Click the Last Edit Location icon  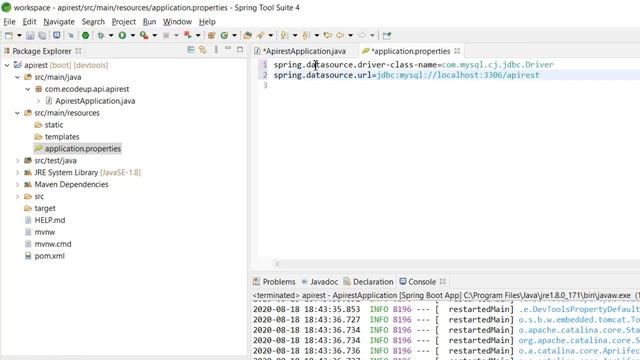pyautogui.click(x=327, y=36)
